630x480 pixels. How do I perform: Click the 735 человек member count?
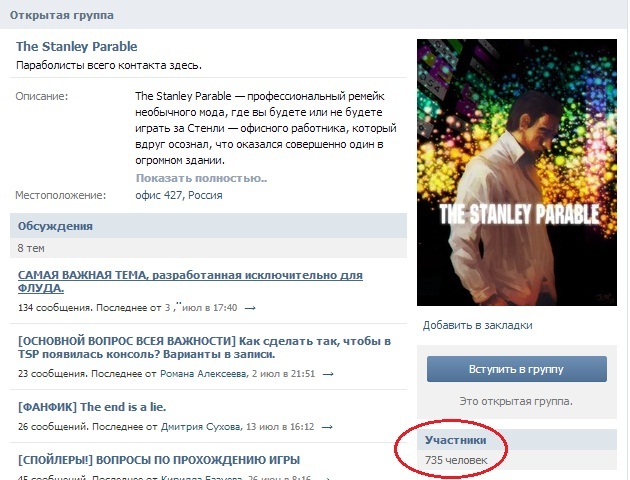(x=456, y=460)
